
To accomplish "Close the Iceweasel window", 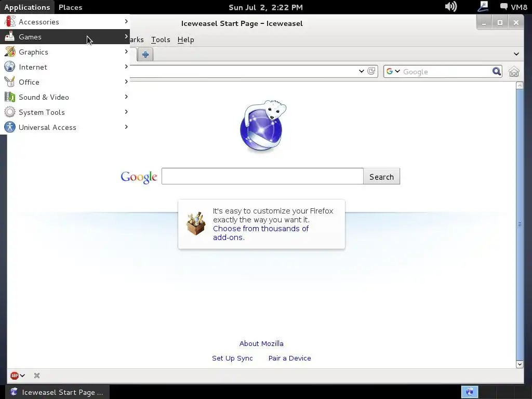I will pos(516,23).
